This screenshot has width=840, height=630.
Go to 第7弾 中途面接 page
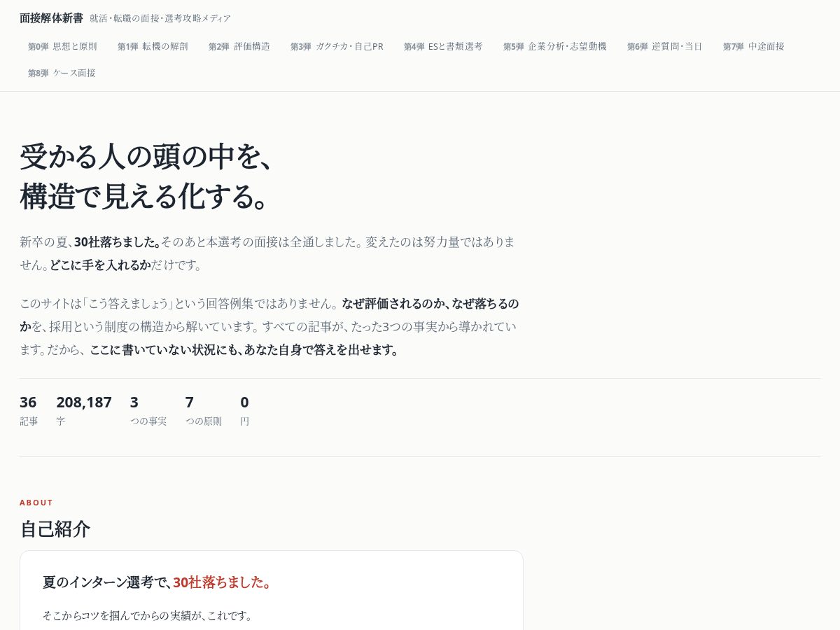pos(754,46)
